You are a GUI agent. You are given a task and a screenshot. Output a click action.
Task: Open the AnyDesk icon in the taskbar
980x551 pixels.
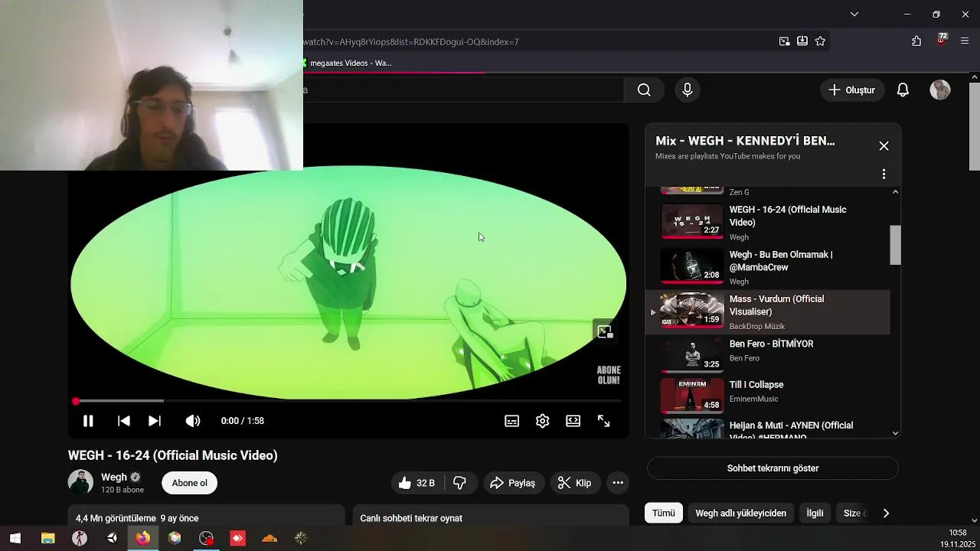click(237, 539)
